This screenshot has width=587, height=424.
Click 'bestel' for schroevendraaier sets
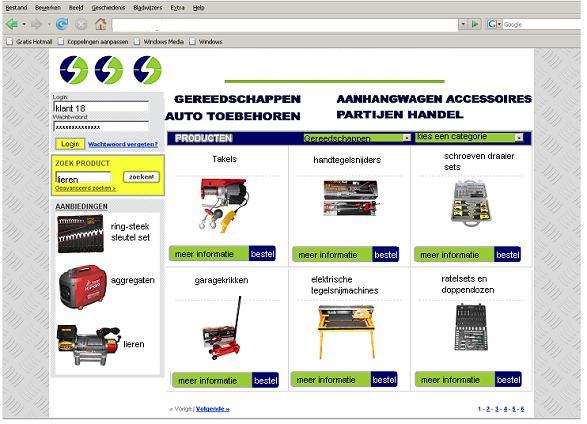click(507, 254)
